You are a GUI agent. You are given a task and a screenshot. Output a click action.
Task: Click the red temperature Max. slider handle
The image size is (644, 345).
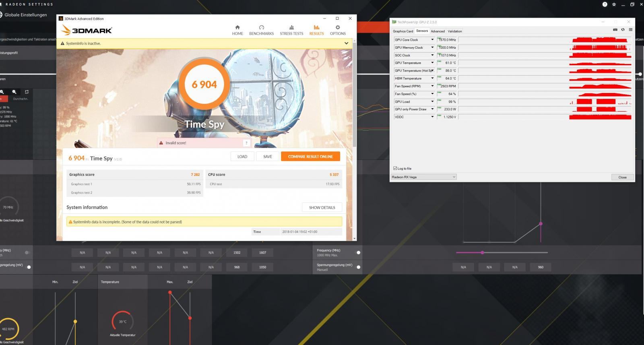(170, 292)
